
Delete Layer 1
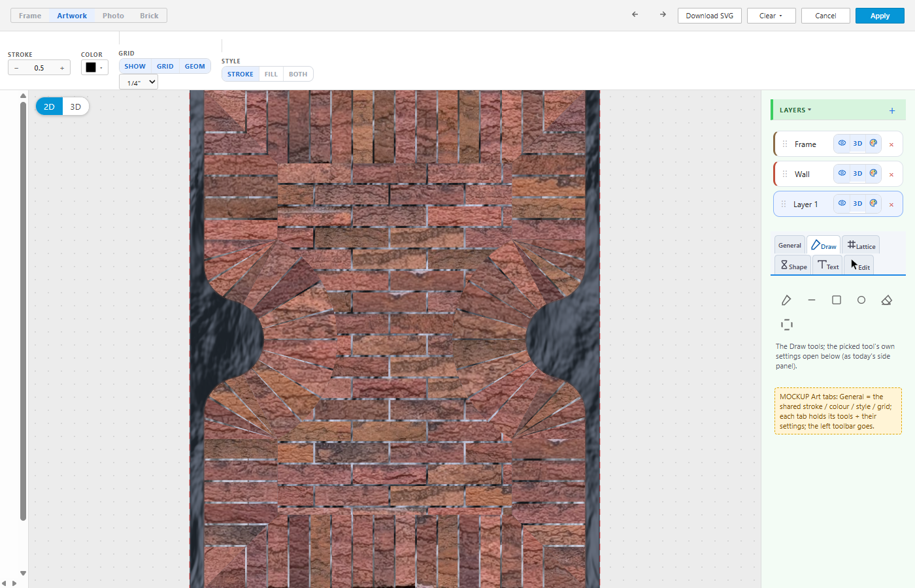click(891, 204)
